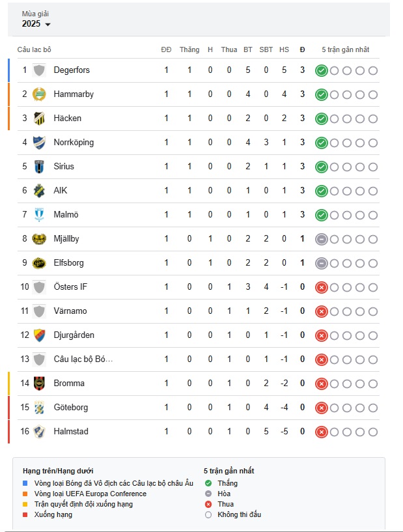Click the Djurgården club crest icon
Viewport: 403px width, 532px height.
[39, 335]
